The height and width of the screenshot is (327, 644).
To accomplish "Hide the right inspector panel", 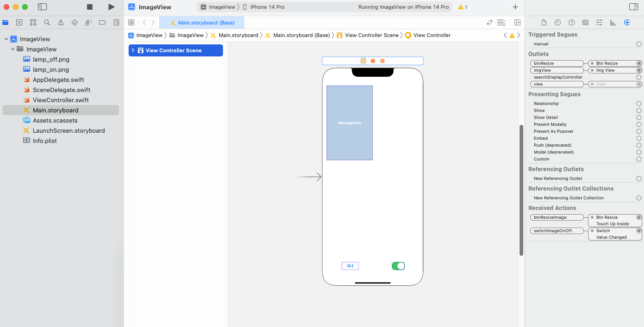I will pos(633,7).
